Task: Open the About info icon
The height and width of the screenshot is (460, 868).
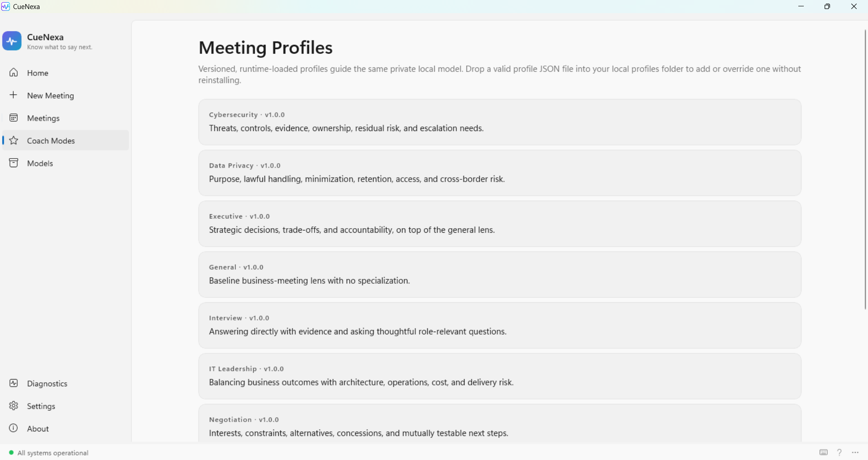Action: click(x=14, y=428)
